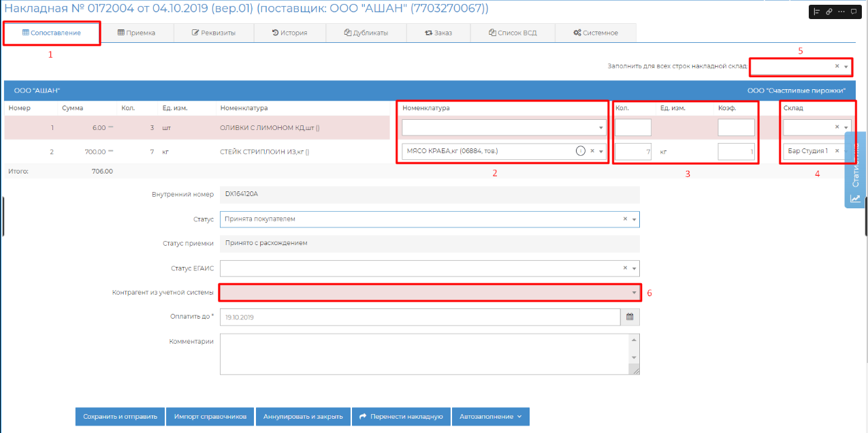Open the Статистика side panel
Viewport: 868px width, 433px height.
point(855,170)
